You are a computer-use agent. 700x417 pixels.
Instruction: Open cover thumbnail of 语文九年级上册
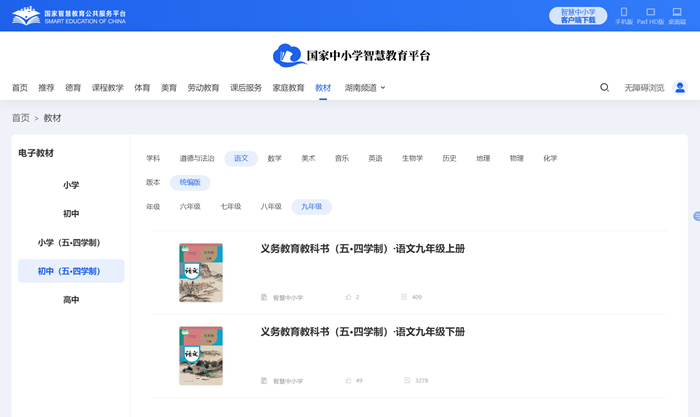[201, 273]
